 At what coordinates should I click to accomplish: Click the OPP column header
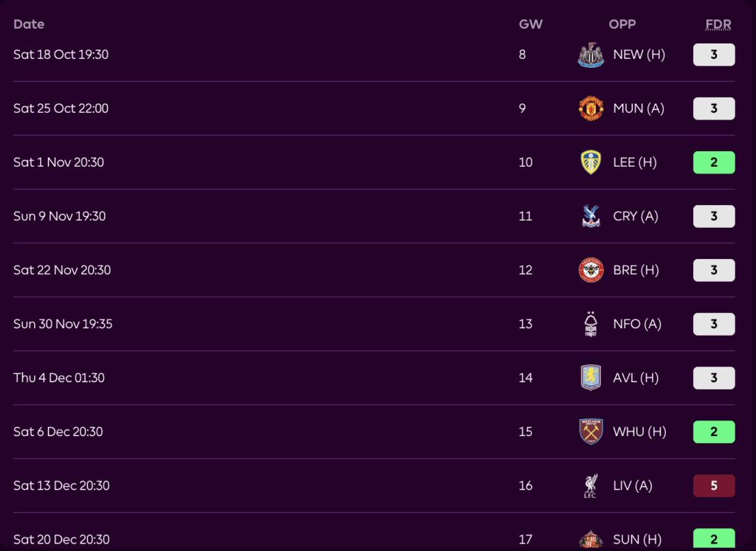coord(622,24)
